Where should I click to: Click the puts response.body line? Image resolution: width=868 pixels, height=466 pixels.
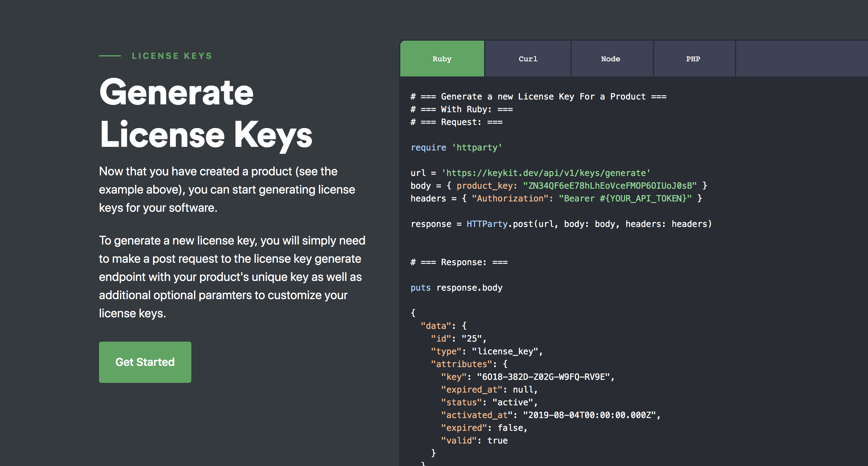point(456,288)
